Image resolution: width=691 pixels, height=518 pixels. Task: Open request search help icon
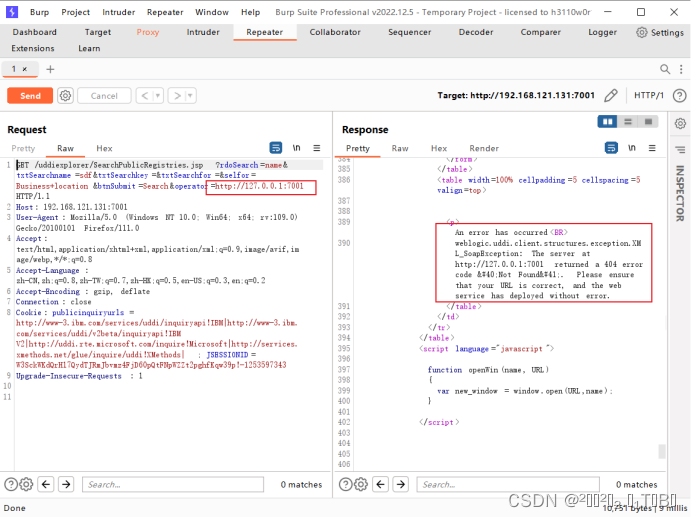click(x=11, y=484)
